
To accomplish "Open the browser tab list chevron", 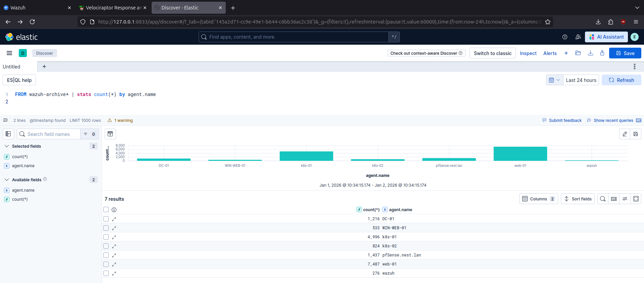I will 637,7.
